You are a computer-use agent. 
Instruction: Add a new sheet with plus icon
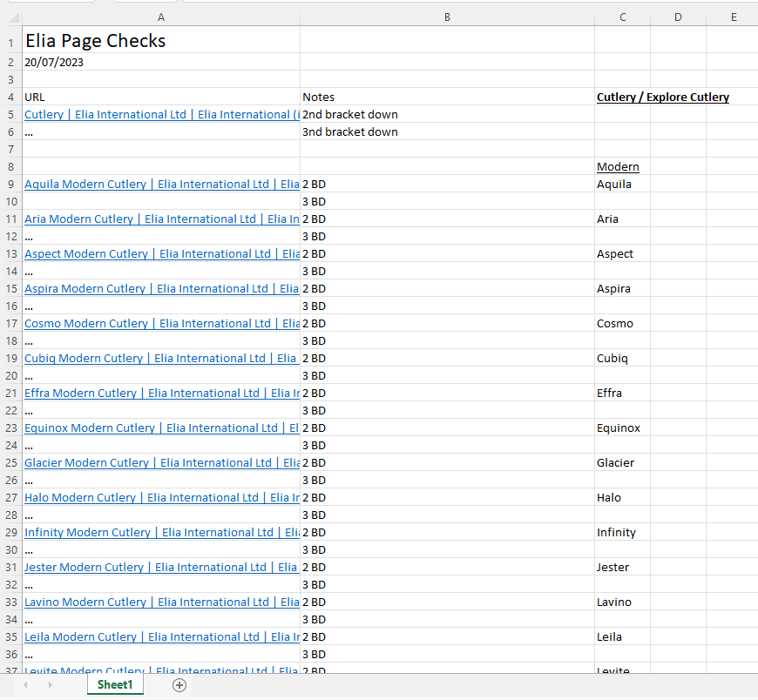click(179, 685)
